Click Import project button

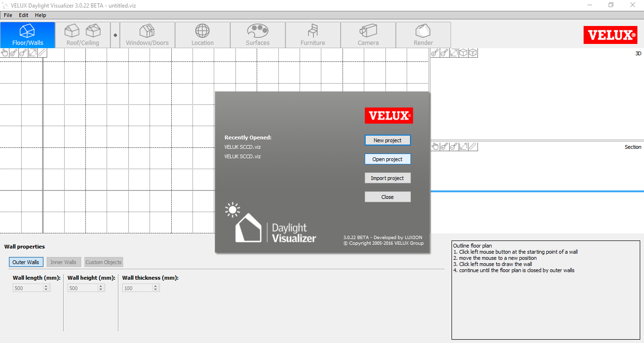click(x=388, y=178)
